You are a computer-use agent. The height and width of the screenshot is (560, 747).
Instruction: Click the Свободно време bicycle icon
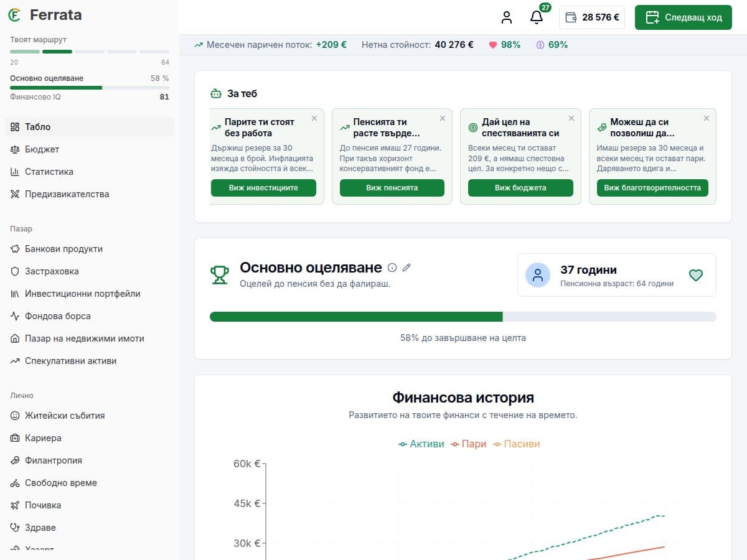(16, 483)
